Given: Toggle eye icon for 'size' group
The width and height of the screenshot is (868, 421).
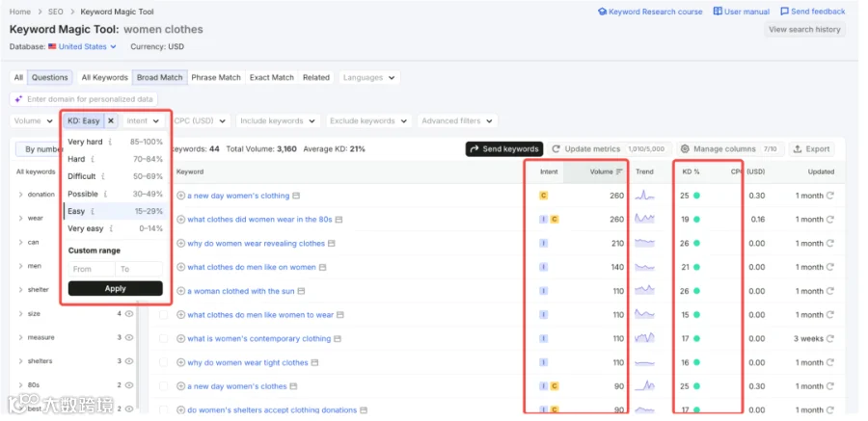Looking at the screenshot, I should pyautogui.click(x=129, y=314).
